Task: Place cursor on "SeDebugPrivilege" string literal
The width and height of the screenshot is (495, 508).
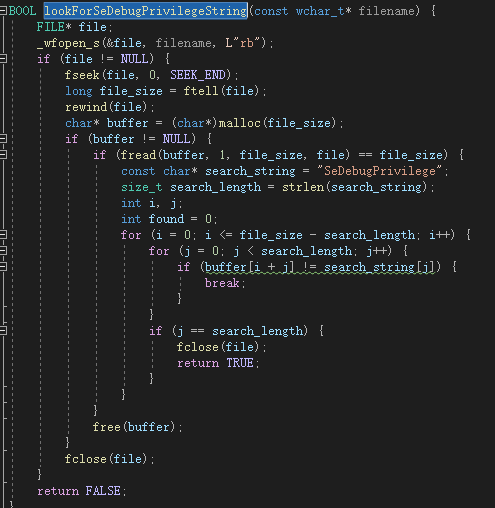Action: [380, 171]
